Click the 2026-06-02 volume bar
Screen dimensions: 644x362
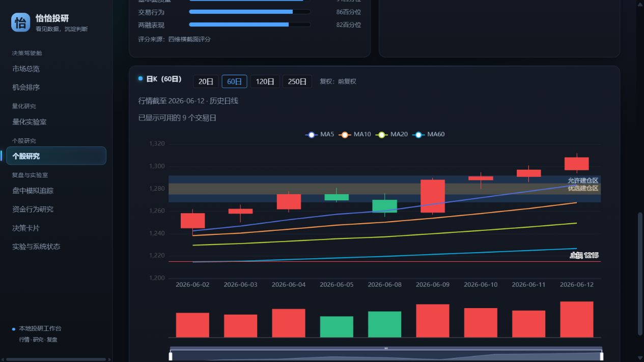[x=192, y=325]
